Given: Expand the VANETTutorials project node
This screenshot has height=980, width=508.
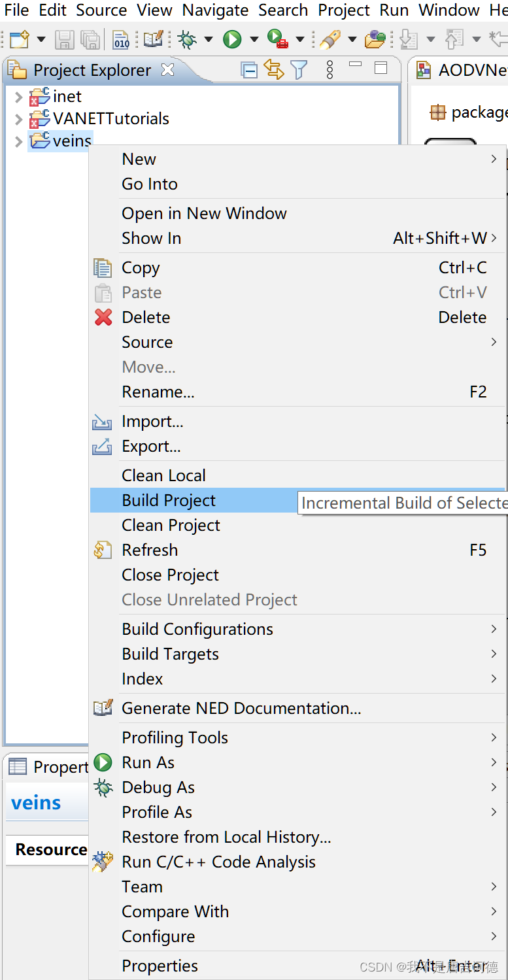Looking at the screenshot, I should coord(18,119).
